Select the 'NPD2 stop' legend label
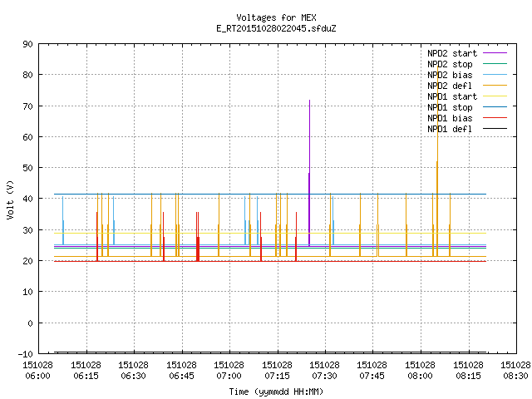 (x=450, y=64)
